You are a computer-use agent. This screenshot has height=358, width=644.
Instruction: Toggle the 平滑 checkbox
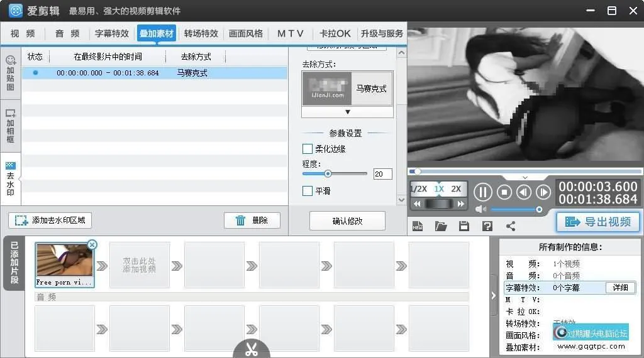[x=308, y=191]
